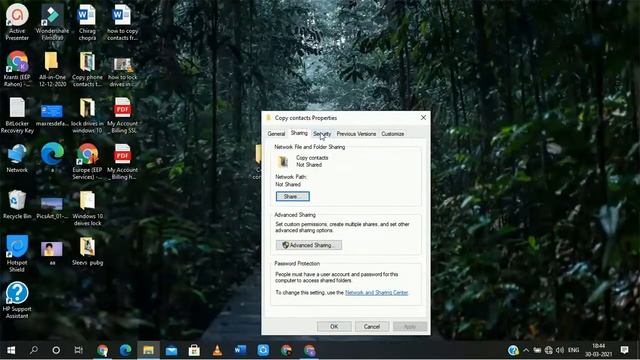Image resolution: width=640 pixels, height=360 pixels.
Task: Open the Edge desktop shortcut named 'a'
Action: click(52, 158)
